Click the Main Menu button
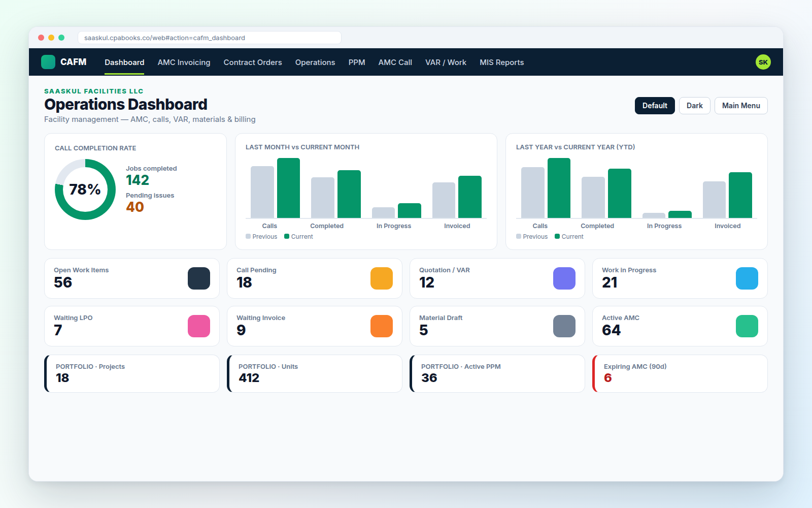Viewport: 812px width, 508px height. tap(741, 106)
